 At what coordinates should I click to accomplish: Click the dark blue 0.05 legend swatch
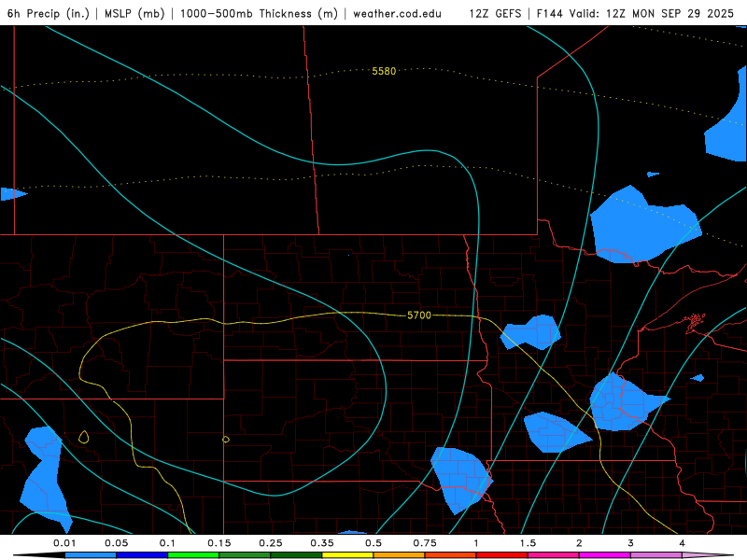pyautogui.click(x=142, y=555)
